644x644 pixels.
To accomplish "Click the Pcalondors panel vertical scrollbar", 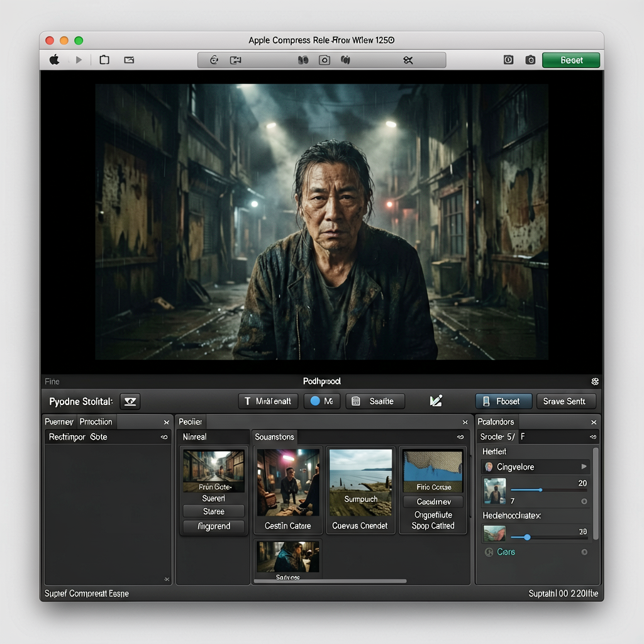I will click(x=596, y=494).
